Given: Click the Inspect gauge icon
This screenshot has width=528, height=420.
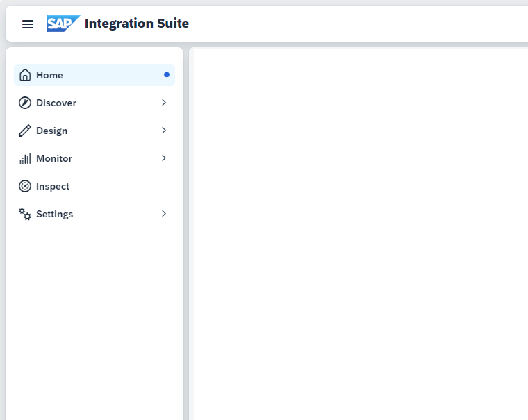Looking at the screenshot, I should 25,186.
